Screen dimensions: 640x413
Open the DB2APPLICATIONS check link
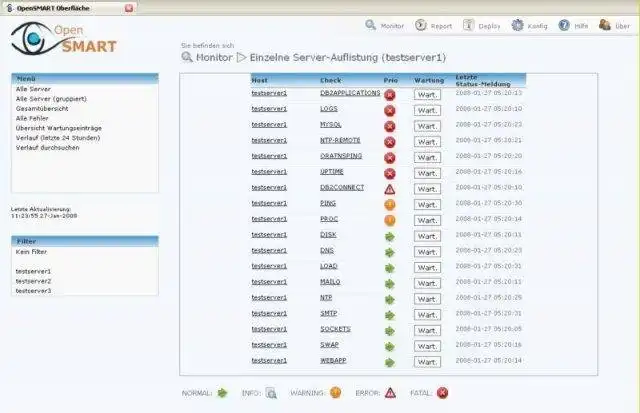point(350,93)
